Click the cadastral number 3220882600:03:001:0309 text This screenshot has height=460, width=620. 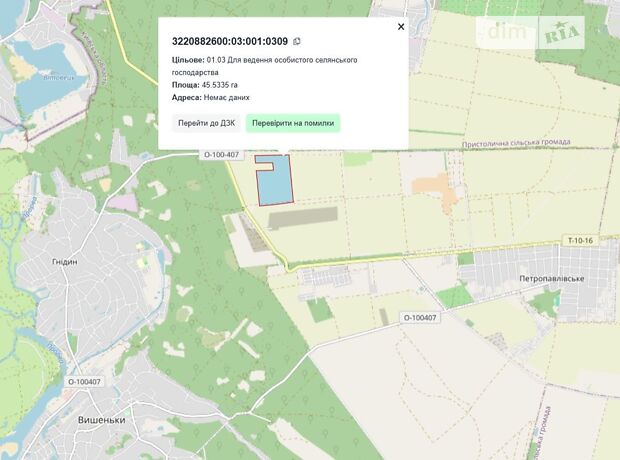point(230,41)
